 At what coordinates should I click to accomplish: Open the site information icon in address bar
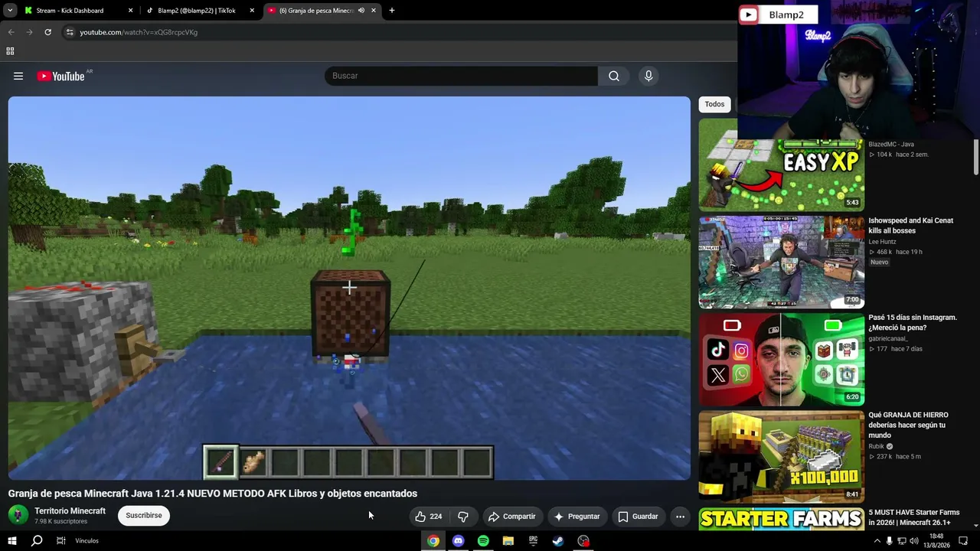70,32
